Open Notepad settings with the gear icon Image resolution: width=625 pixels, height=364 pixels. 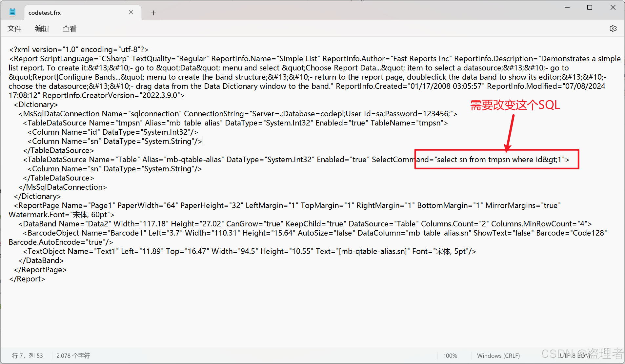613,29
